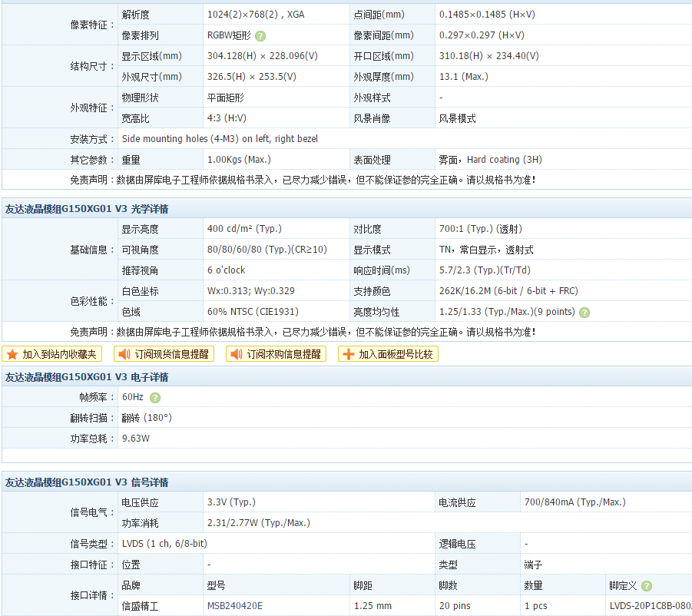
Task: Click help icon beside 脚定义 header
Action: pyautogui.click(x=647, y=586)
